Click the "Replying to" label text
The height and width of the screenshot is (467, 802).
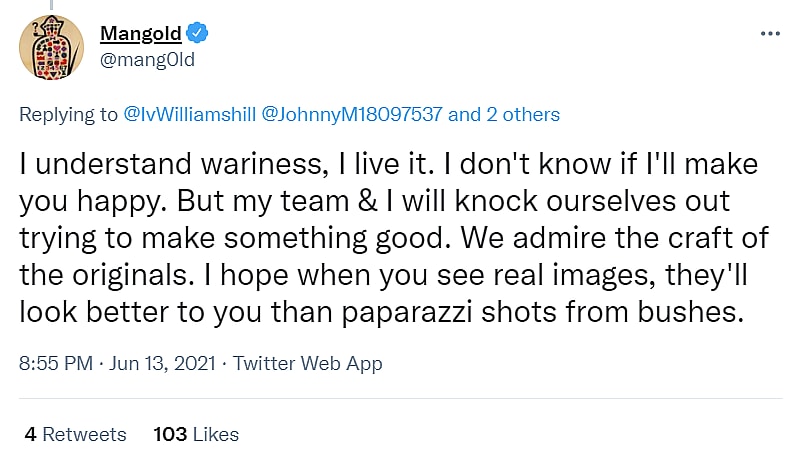pos(69,114)
